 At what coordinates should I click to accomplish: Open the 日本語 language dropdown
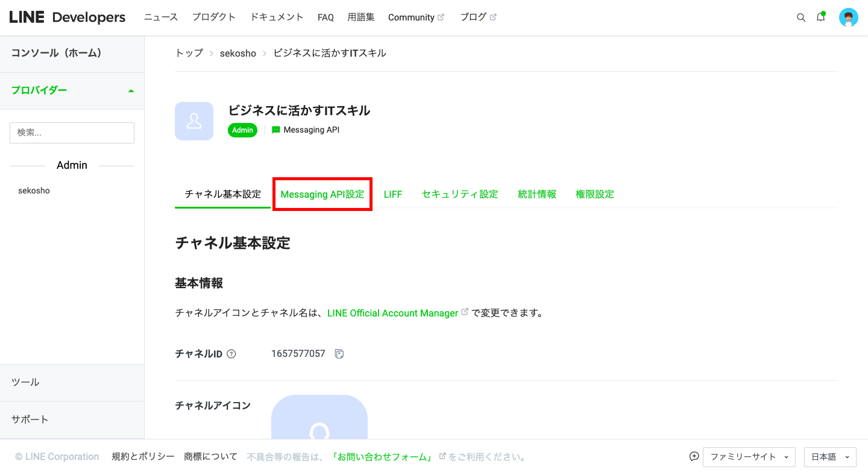tap(829, 457)
